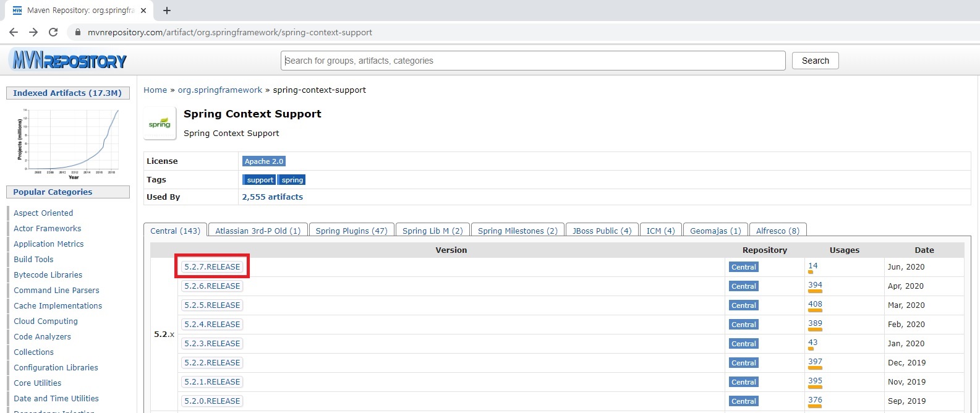Open the Aspect Oriented category
The image size is (980, 413).
[x=43, y=213]
